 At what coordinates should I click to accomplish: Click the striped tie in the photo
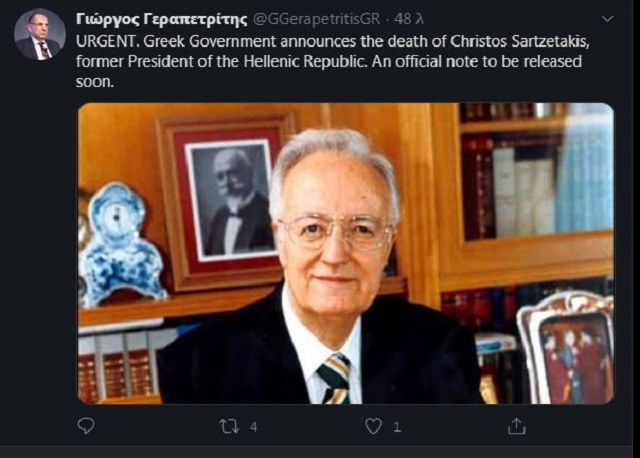pyautogui.click(x=336, y=378)
